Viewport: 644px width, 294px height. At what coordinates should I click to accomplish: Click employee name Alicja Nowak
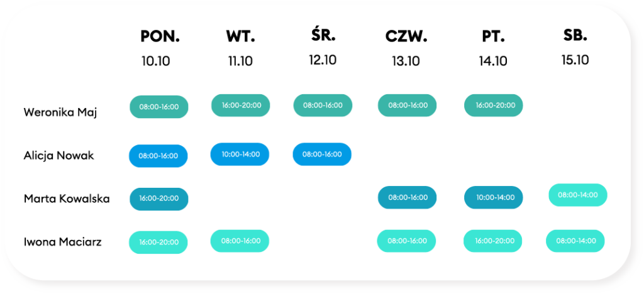click(x=58, y=156)
